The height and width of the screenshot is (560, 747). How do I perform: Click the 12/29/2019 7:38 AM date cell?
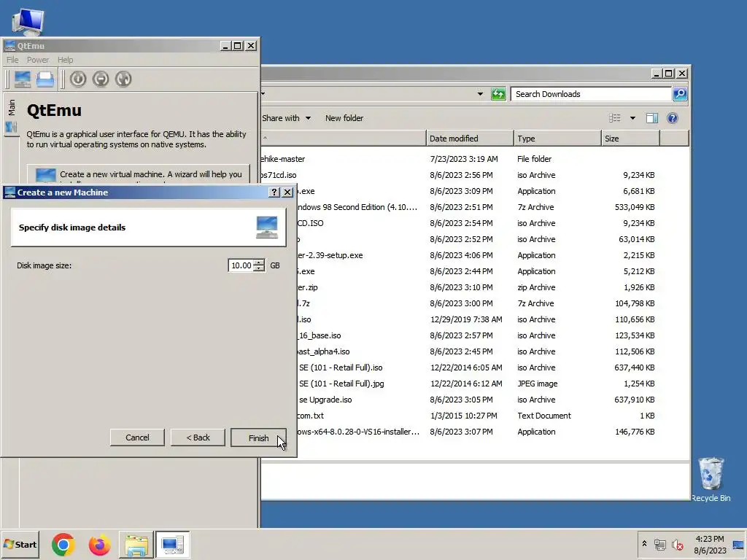tap(466, 319)
